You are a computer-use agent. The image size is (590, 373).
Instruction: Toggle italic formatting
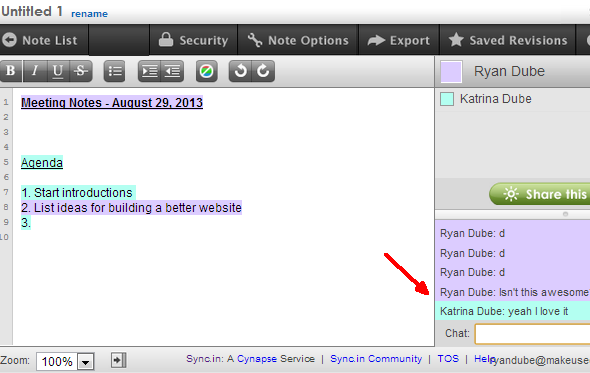point(35,71)
